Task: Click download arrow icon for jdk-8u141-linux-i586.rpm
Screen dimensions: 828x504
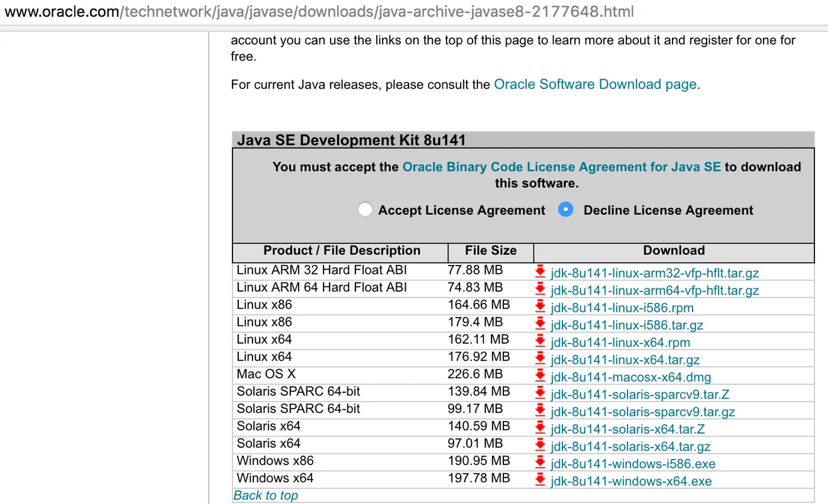Action: (539, 306)
